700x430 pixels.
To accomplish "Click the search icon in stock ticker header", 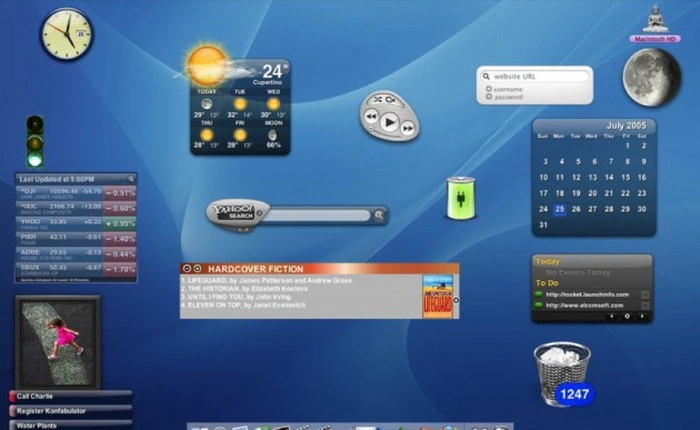I will coord(131,179).
